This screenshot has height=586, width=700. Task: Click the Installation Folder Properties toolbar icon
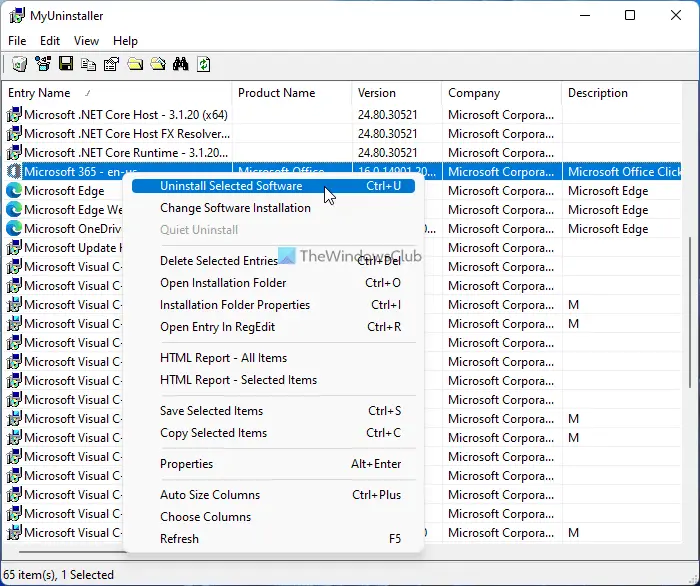(158, 64)
